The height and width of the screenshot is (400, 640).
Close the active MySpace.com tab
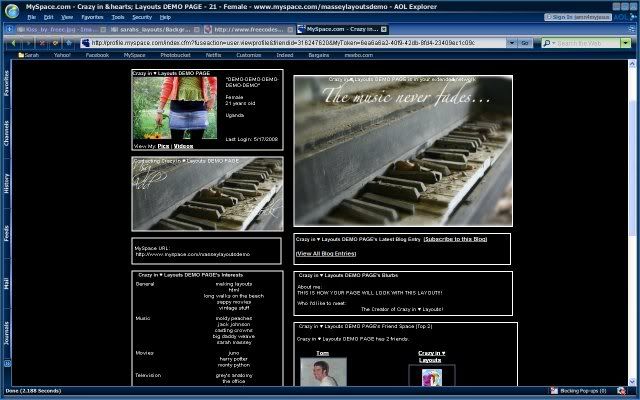(x=384, y=29)
